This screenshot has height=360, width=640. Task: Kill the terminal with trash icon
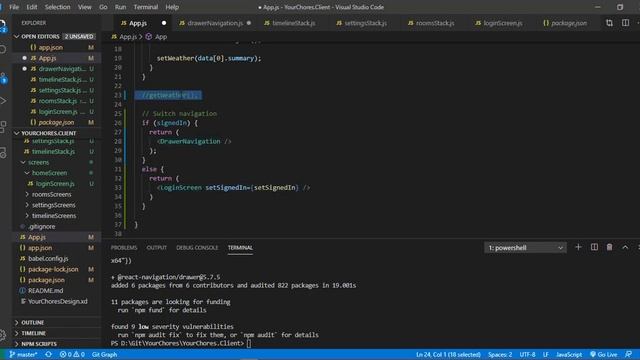pos(609,247)
